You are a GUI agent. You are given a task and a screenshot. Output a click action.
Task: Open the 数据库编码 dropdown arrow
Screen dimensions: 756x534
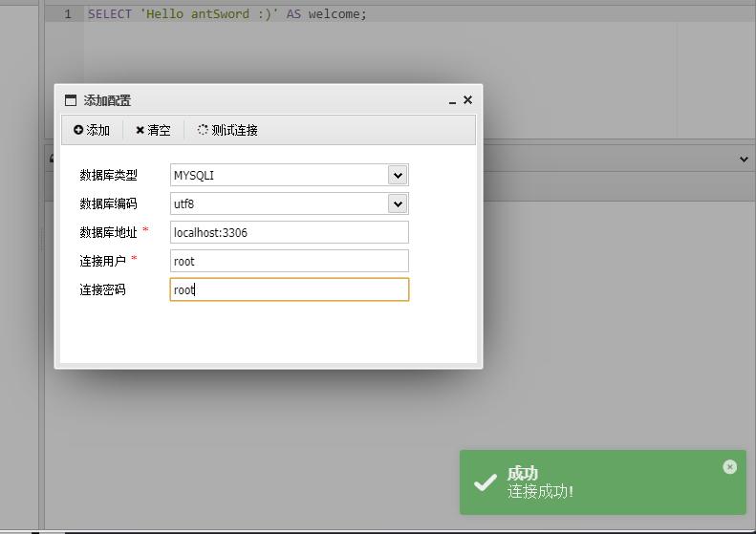coord(398,203)
